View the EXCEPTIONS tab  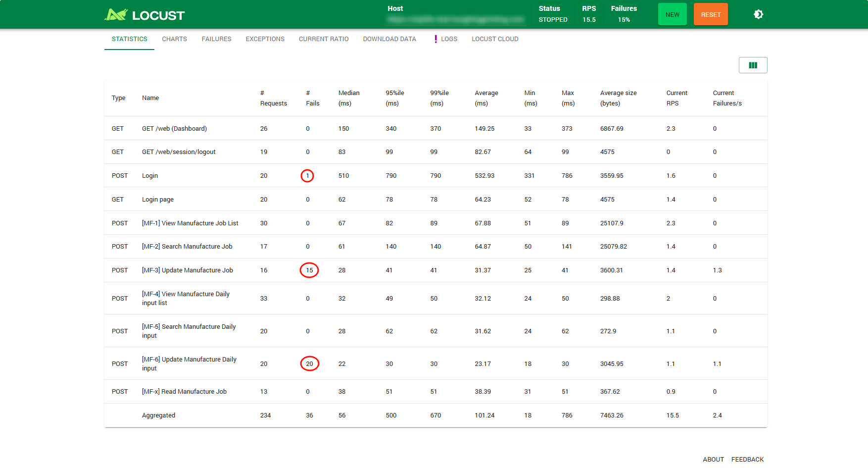click(x=265, y=39)
